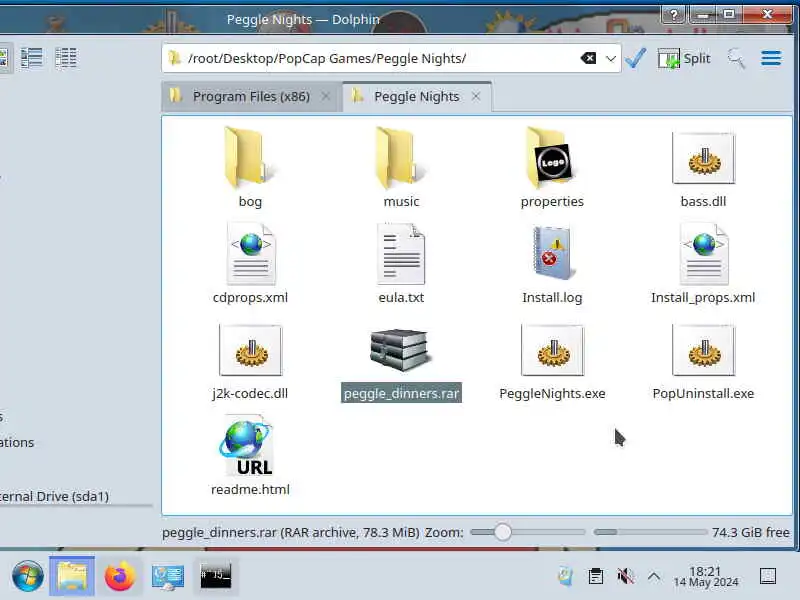Switch to Peggle Nights tab
This screenshot has height=600, width=800.
(x=416, y=96)
